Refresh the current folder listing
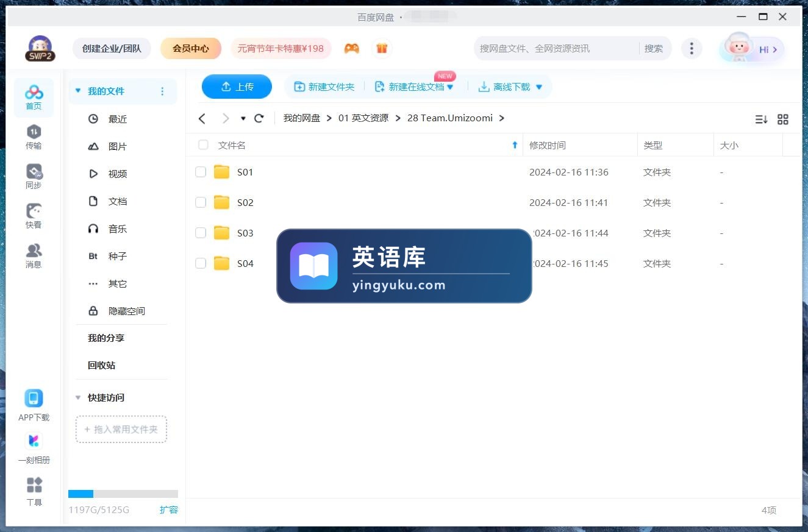 click(x=259, y=118)
